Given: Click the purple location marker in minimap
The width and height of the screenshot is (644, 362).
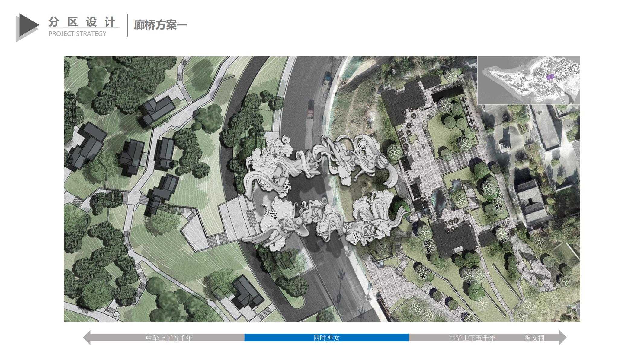Looking at the screenshot, I should [x=550, y=77].
